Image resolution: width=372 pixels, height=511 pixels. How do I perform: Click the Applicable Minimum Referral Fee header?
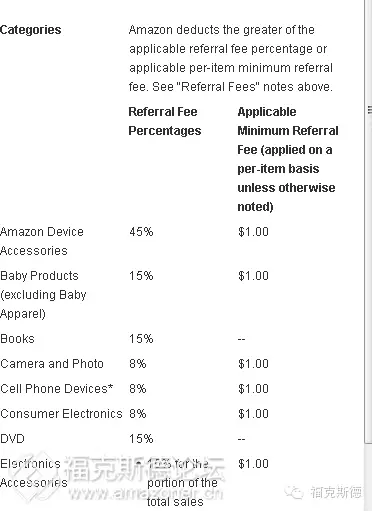[x=288, y=159]
